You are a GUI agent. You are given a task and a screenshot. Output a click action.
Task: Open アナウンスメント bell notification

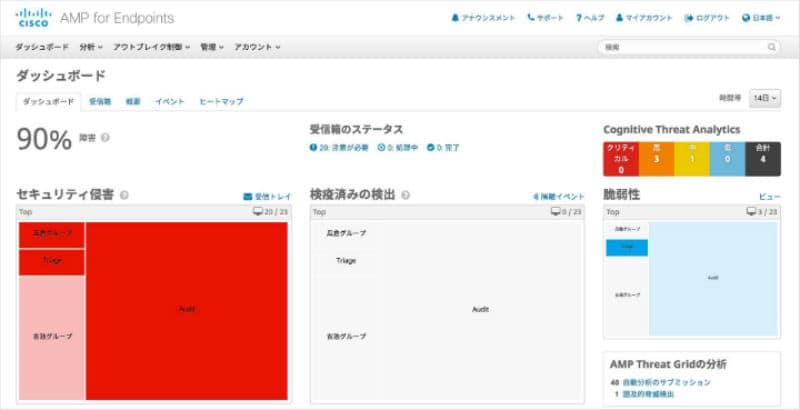pos(483,18)
